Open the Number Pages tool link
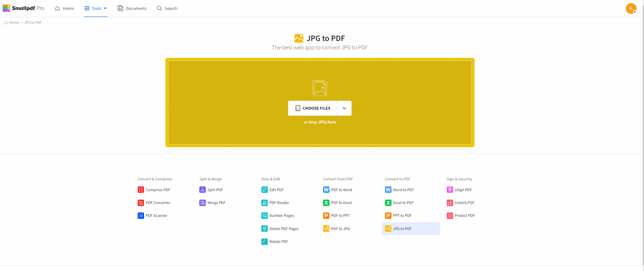Viewport: 644px width, 271px height. tap(278, 216)
